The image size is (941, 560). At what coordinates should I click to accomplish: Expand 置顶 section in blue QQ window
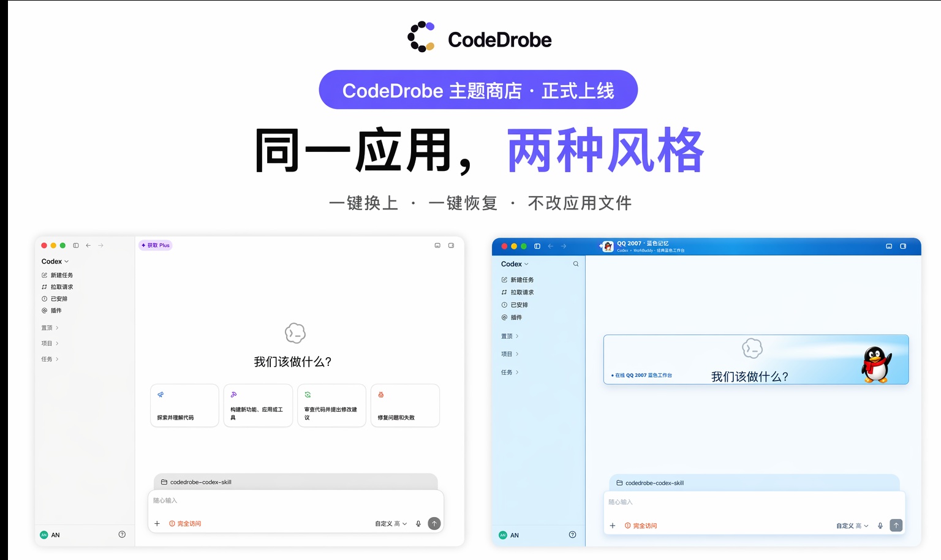point(510,336)
